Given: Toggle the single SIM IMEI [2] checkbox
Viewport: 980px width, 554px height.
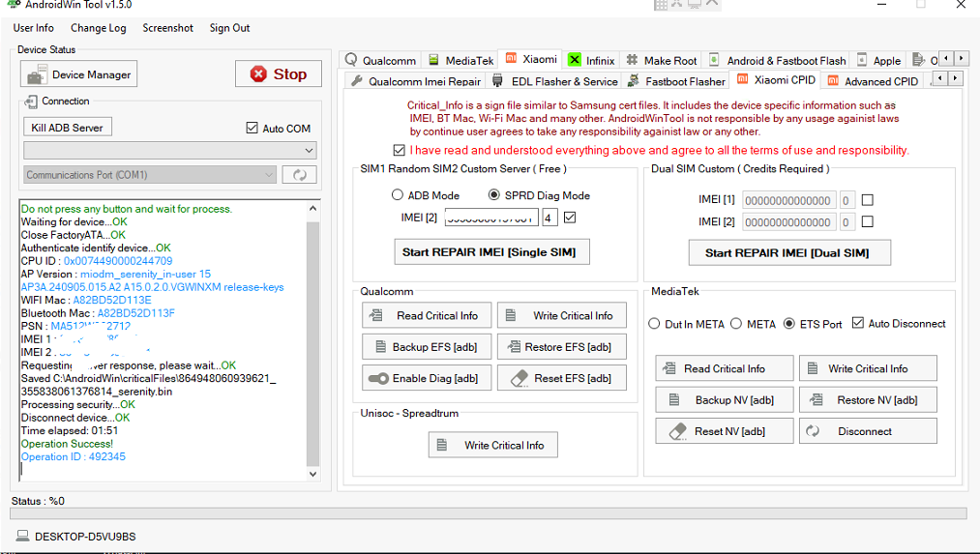Looking at the screenshot, I should click(x=570, y=218).
